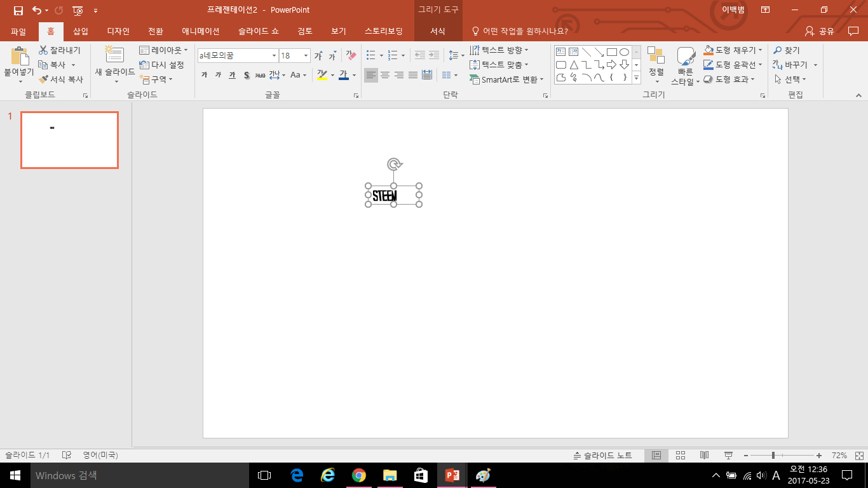Click 다시 설정 (Reset) slide button
868x488 pixels.
tap(162, 65)
